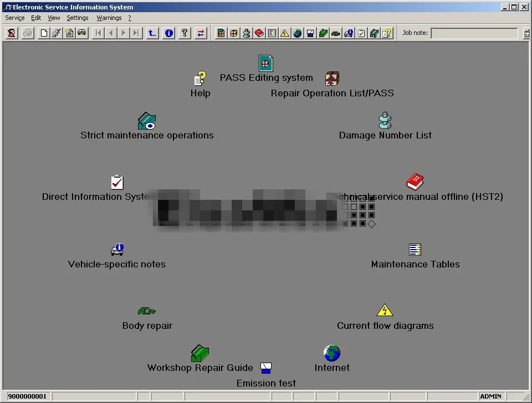
Task: Open the Service menu
Action: (14, 18)
